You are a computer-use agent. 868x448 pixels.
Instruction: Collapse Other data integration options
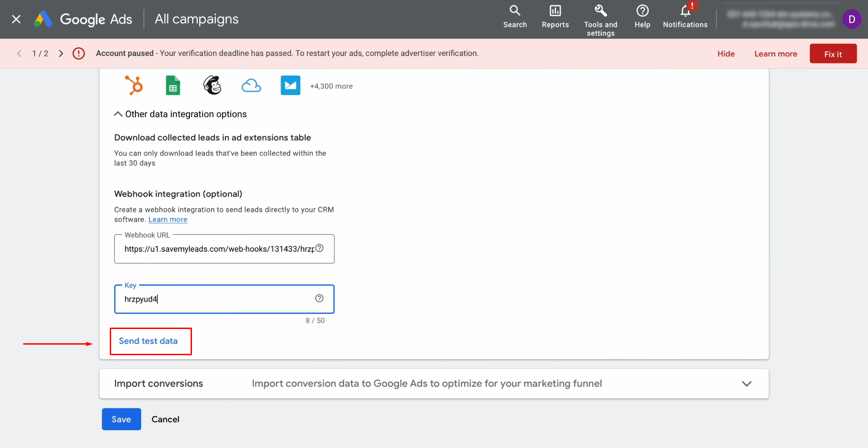click(x=180, y=114)
